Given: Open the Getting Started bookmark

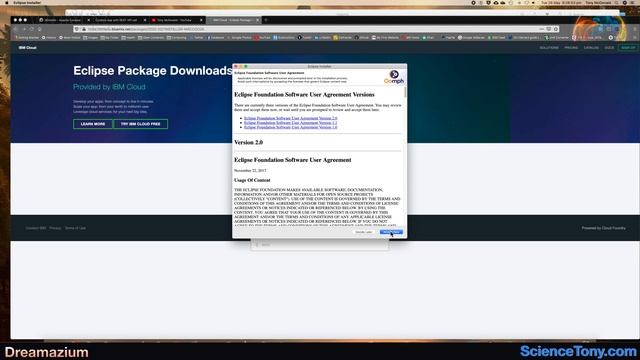Looking at the screenshot, I should pos(27,38).
